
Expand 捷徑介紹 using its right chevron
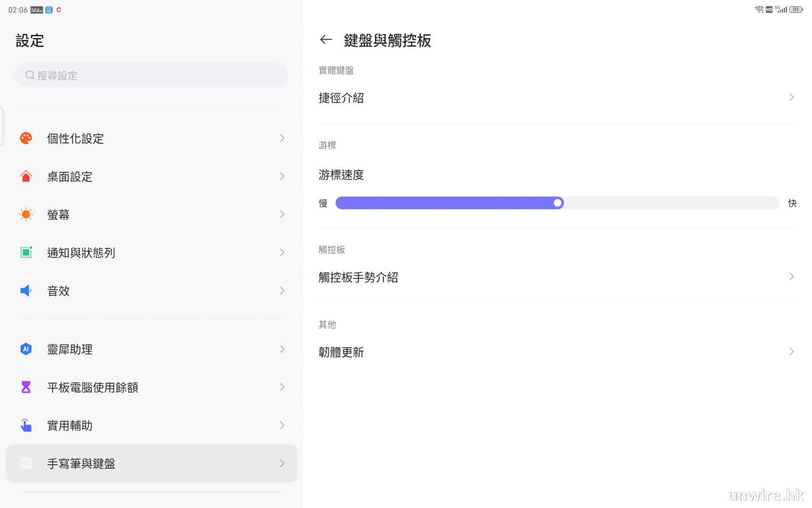pyautogui.click(x=791, y=98)
